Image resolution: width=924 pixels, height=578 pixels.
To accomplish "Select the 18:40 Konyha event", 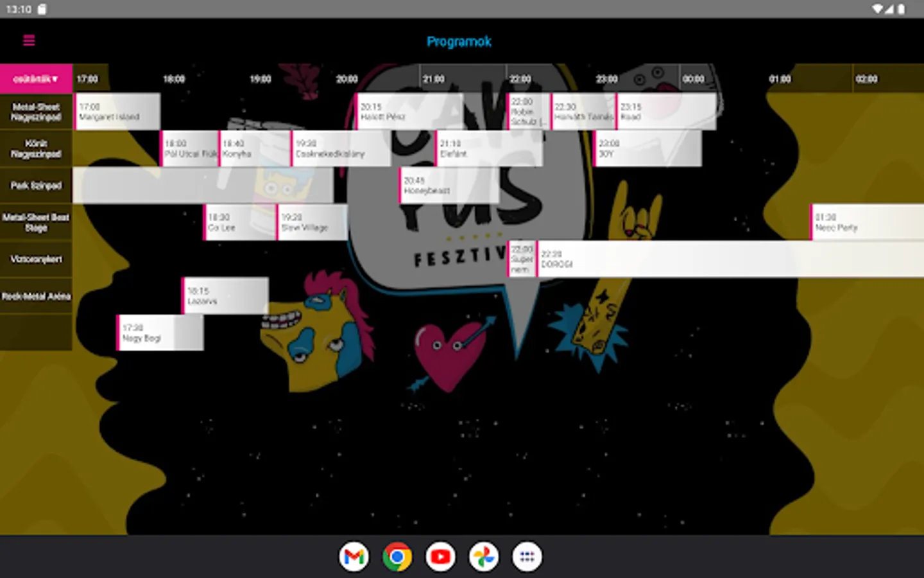I will pyautogui.click(x=255, y=148).
